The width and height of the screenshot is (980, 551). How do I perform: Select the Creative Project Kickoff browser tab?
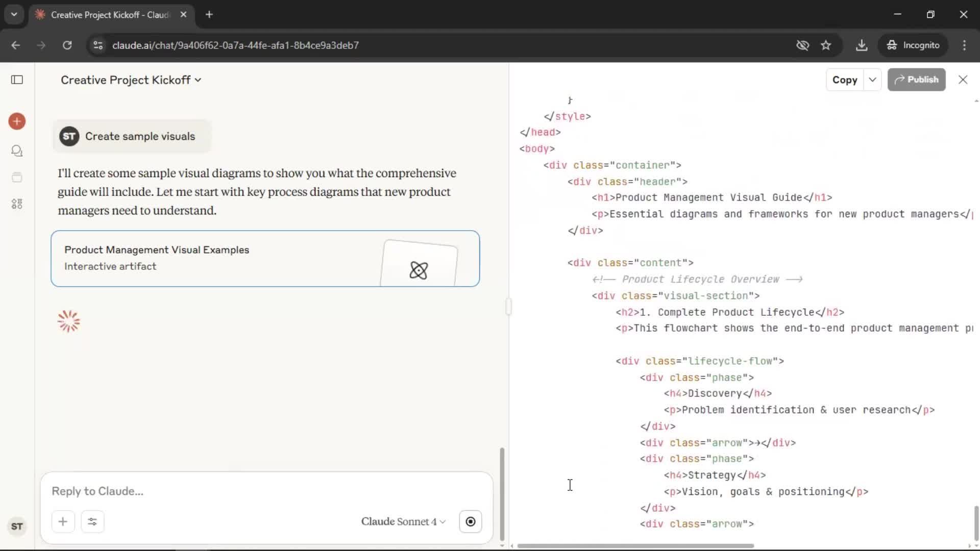[111, 15]
